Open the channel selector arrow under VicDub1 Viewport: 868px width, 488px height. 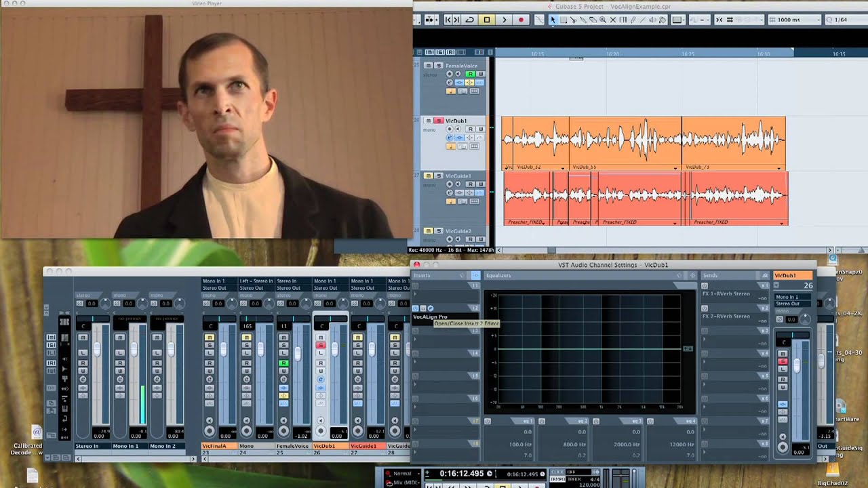(776, 285)
